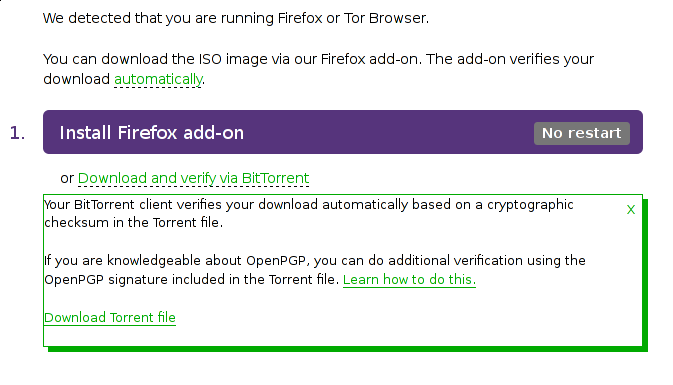Click 'checksum in the Torrent file.' text

tap(133, 223)
